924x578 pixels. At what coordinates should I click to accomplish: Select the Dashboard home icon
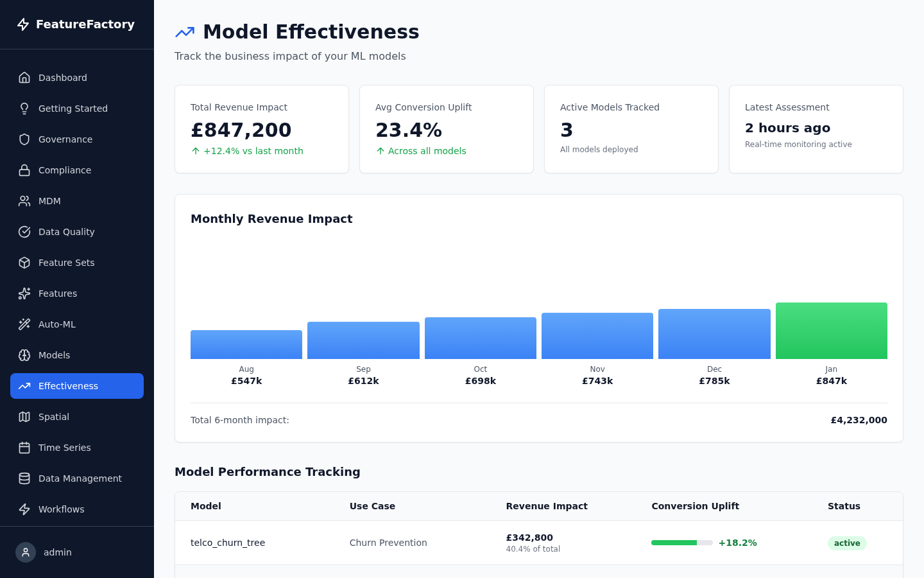24,77
